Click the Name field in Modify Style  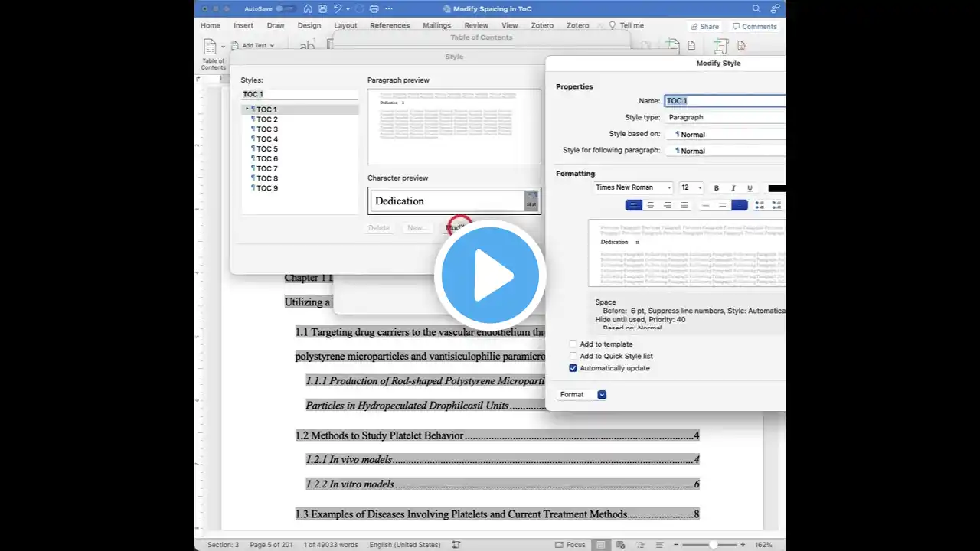tap(725, 101)
